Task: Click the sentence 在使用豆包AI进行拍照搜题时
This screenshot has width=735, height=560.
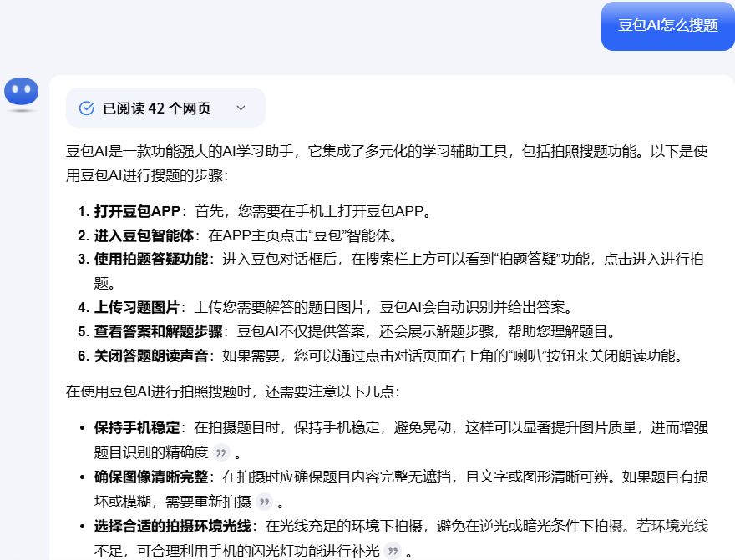Action: tap(233, 391)
